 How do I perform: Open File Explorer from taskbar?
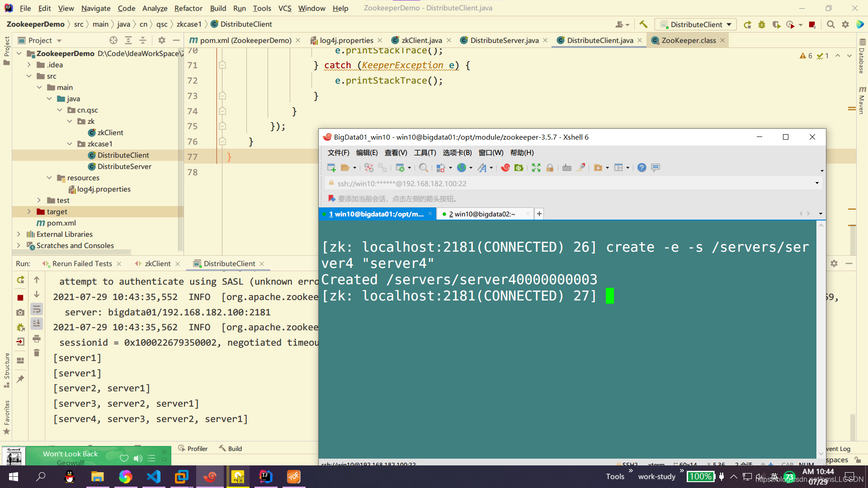[97, 476]
